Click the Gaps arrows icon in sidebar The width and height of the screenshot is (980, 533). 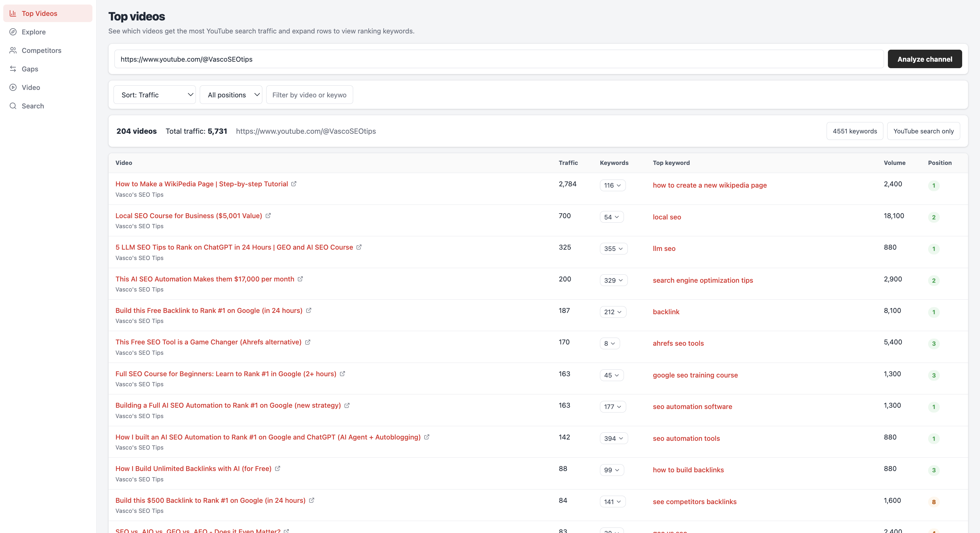click(x=13, y=69)
